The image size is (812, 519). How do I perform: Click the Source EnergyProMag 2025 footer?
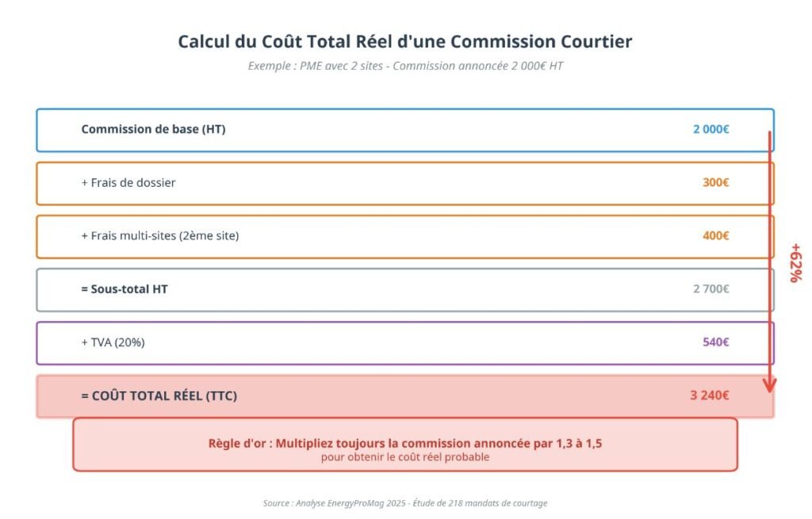pos(405,503)
